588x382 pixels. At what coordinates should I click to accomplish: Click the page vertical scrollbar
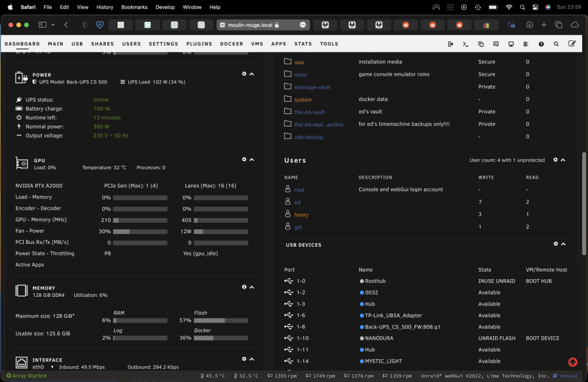coord(584,204)
